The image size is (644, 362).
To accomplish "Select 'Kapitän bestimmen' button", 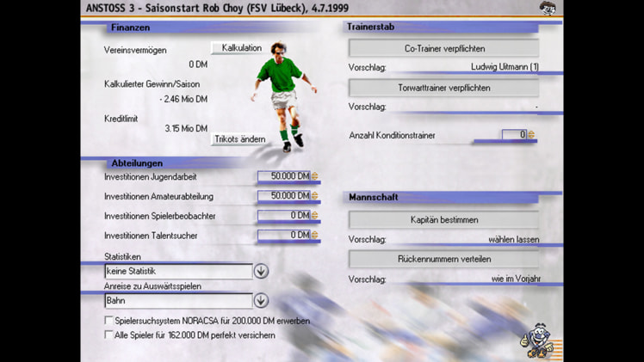I will coord(444,220).
